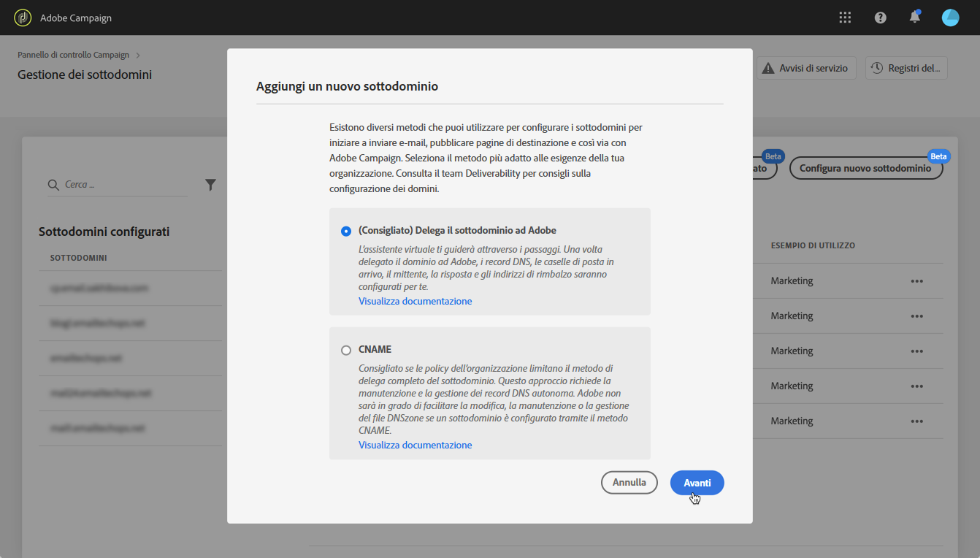
Task: Click the SOTTODOMINI column header
Action: click(79, 258)
